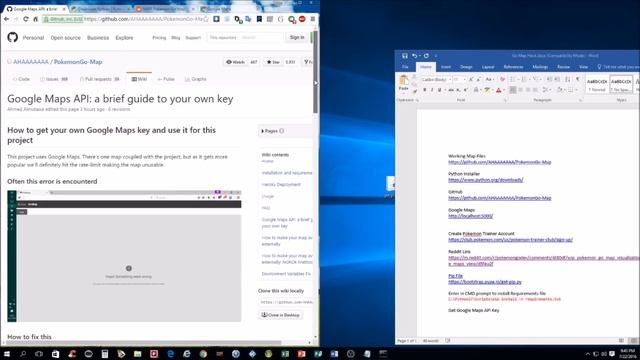Go back with the browser back arrow
This screenshot has width=640, height=360.
coord(6,19)
